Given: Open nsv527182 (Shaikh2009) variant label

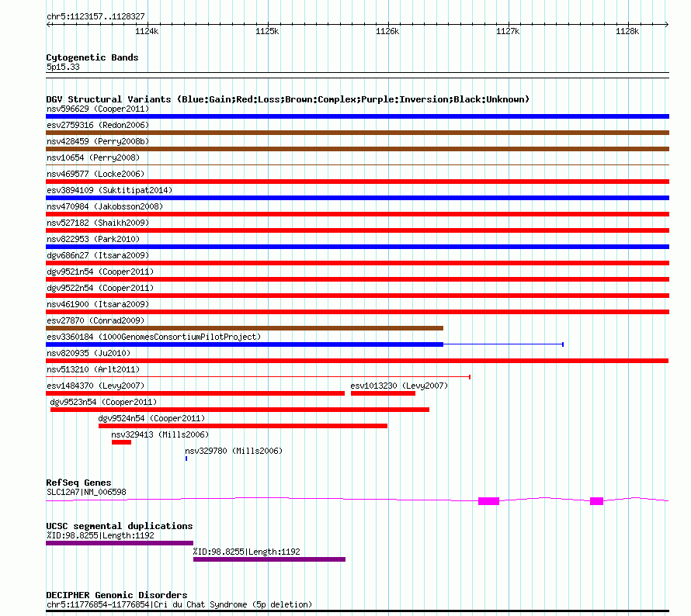Looking at the screenshot, I should tap(98, 223).
